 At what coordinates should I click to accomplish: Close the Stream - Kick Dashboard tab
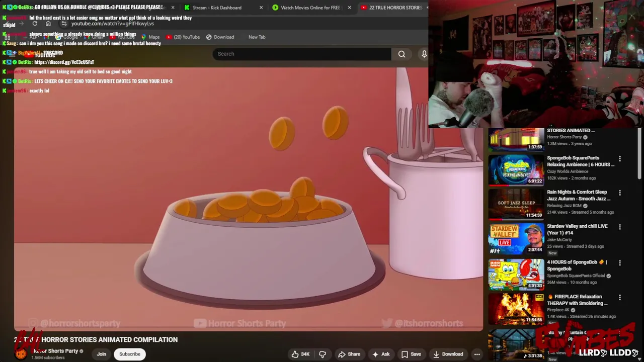(x=261, y=8)
